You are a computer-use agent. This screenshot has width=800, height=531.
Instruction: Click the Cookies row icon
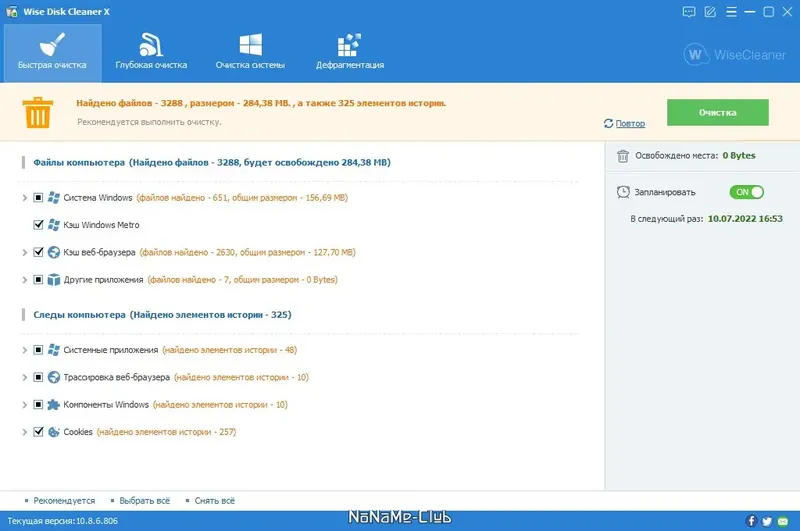point(54,432)
